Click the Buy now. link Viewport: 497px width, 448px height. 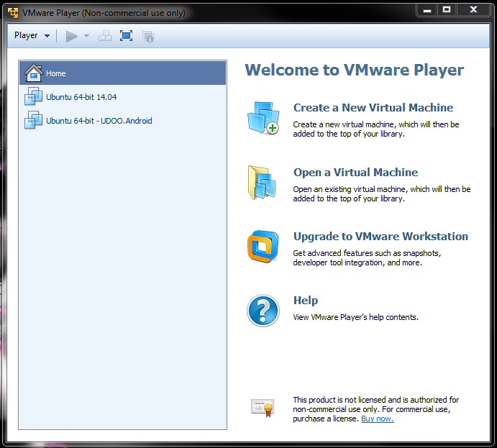(x=378, y=419)
